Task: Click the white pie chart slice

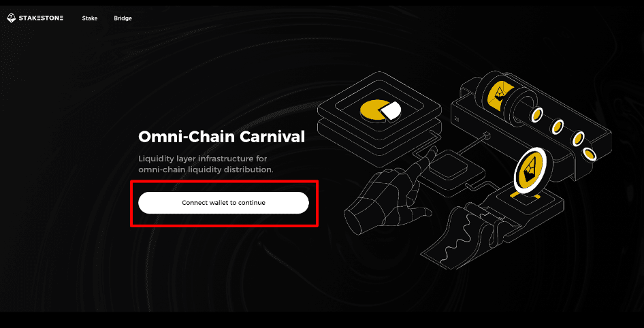Action: tap(390, 111)
